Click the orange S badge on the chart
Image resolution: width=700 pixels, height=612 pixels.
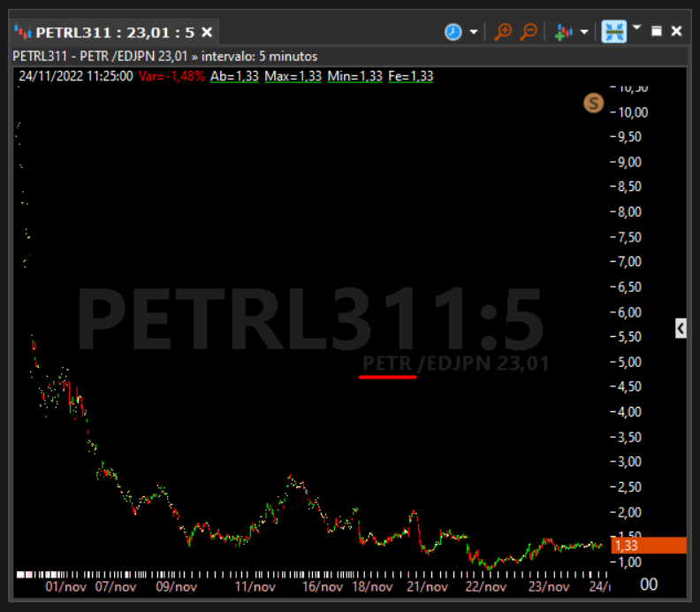coord(593,103)
